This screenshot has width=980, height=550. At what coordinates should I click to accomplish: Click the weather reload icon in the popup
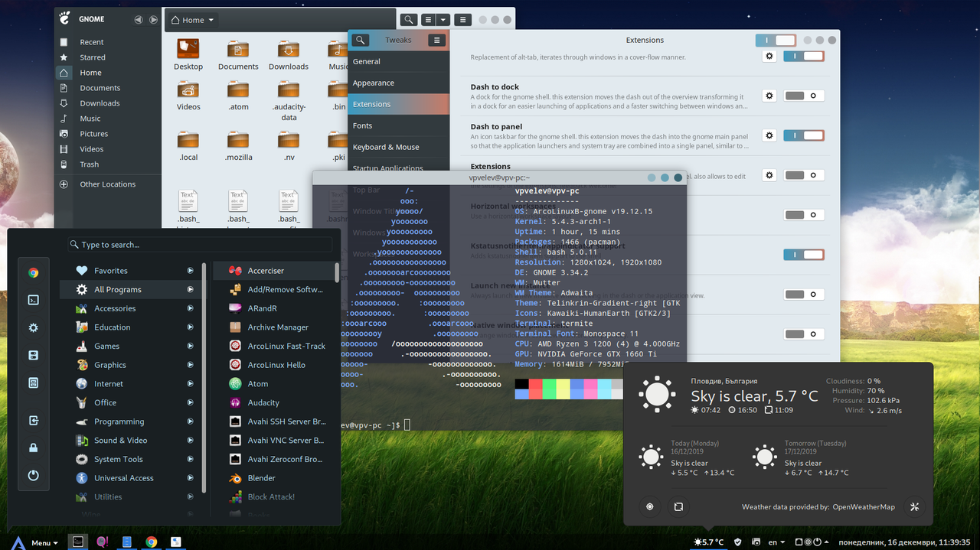[x=678, y=506]
